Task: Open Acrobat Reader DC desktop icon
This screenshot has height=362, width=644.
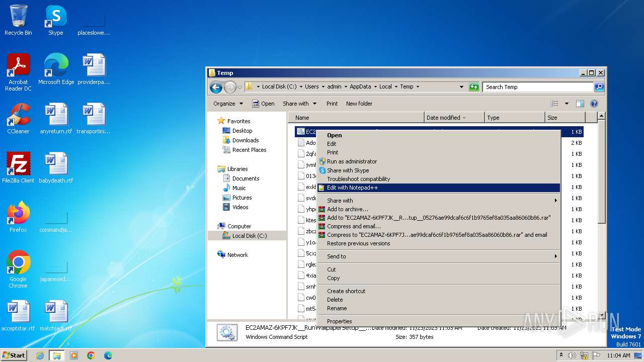Action: (18, 72)
